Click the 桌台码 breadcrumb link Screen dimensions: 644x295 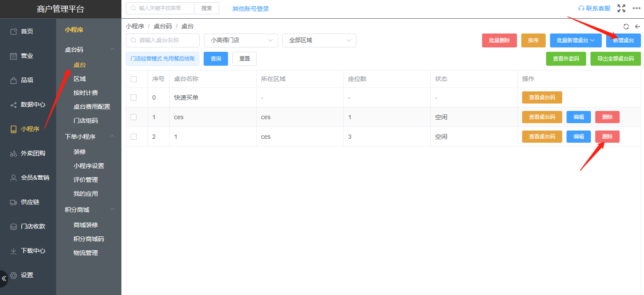point(163,26)
